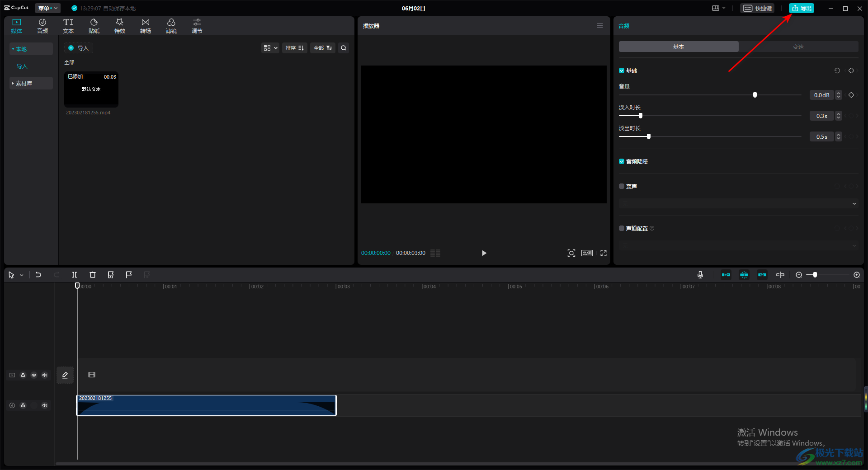Click the AI marker flag icon
Viewport: 868px width, 470px height.
[111, 275]
